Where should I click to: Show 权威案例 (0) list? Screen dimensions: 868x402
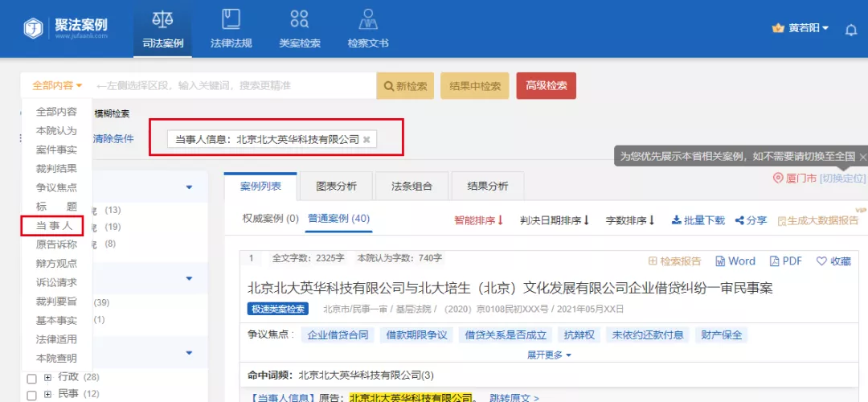tap(271, 218)
